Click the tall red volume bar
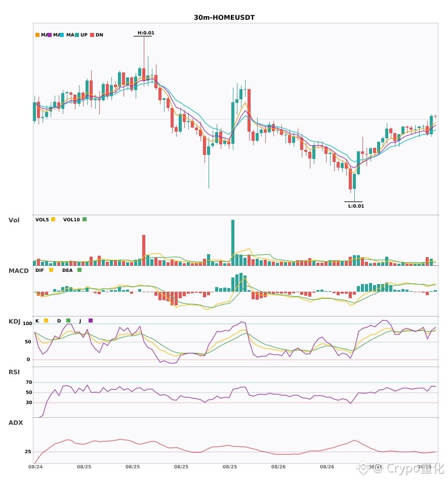The image size is (448, 481). [144, 250]
